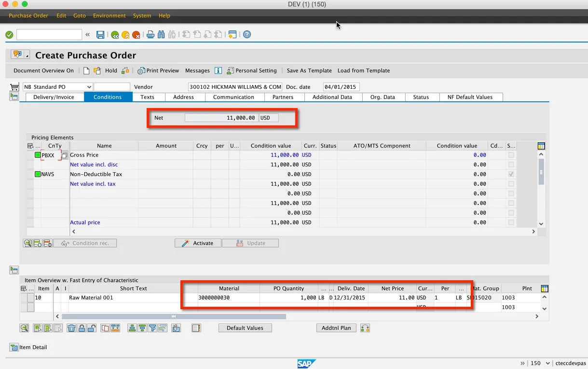Select the row selector for item 10
This screenshot has height=369, width=588.
click(x=30, y=298)
